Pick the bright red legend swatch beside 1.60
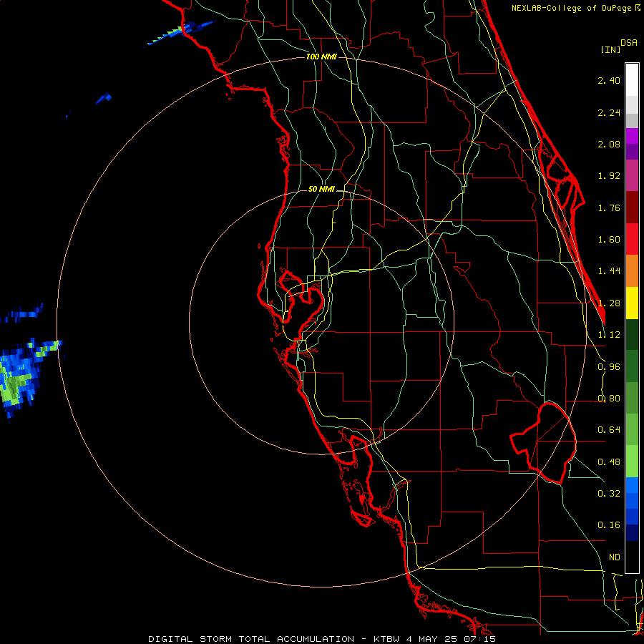 [x=632, y=239]
